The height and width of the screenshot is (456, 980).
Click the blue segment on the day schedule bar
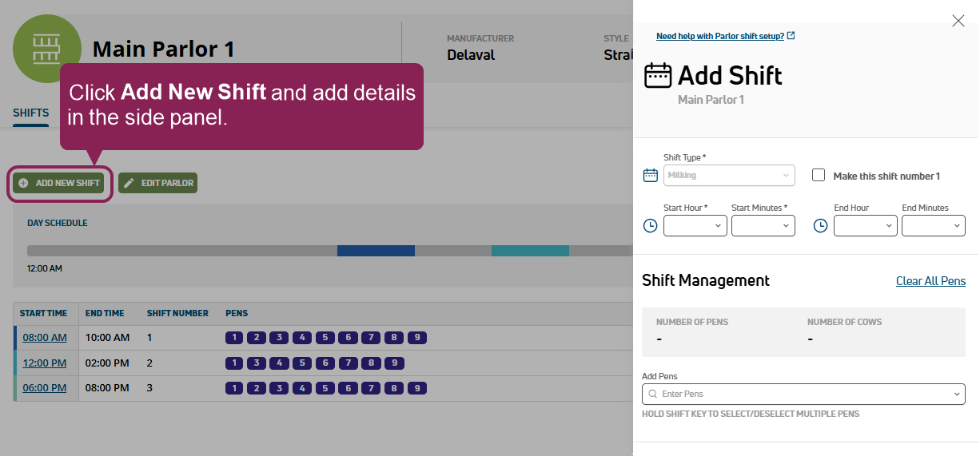(376, 251)
